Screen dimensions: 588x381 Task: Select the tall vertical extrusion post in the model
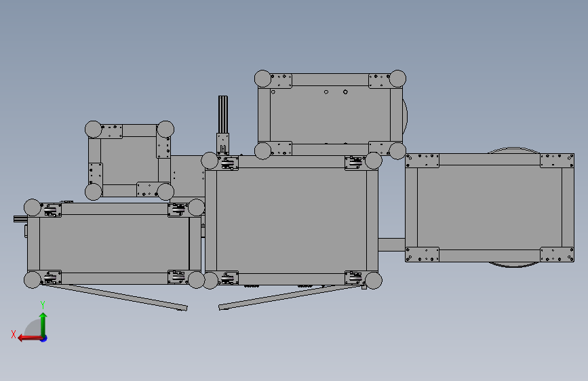[223, 115]
